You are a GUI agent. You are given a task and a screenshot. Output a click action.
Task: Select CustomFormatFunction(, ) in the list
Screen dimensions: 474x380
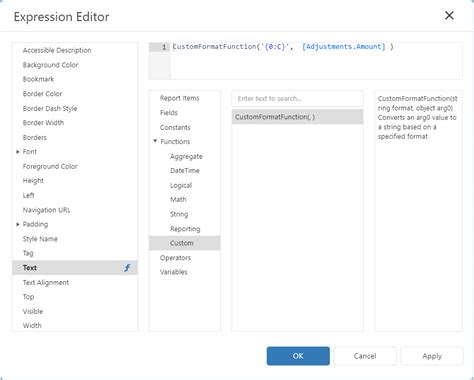[x=297, y=117]
